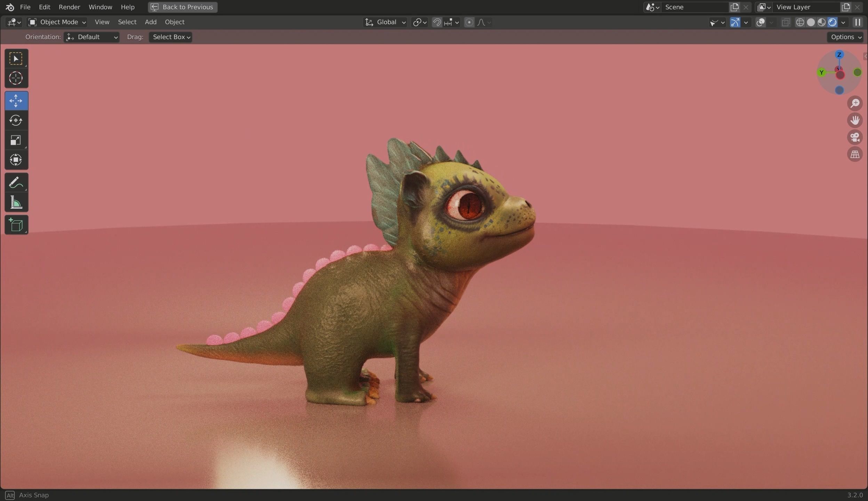This screenshot has height=501, width=868.
Task: Open the Orientation Default dropdown
Action: [92, 37]
